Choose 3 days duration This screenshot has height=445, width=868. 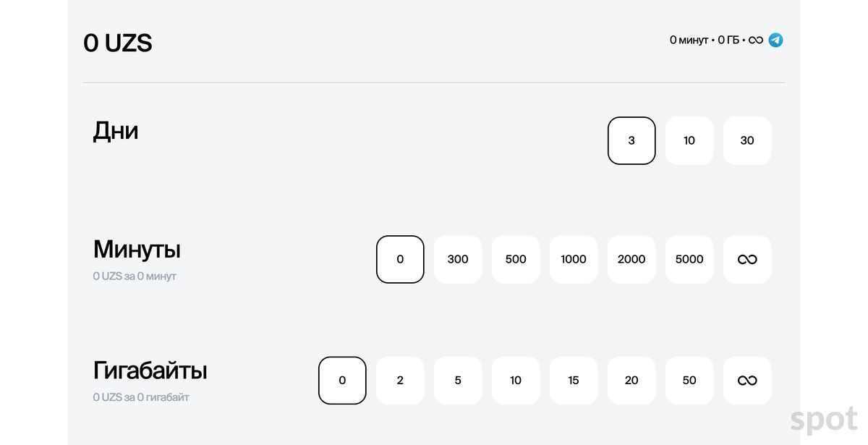631,140
